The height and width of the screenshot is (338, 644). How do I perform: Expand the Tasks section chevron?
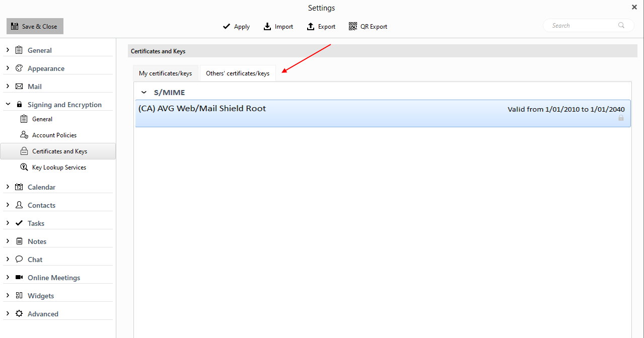pos(8,223)
